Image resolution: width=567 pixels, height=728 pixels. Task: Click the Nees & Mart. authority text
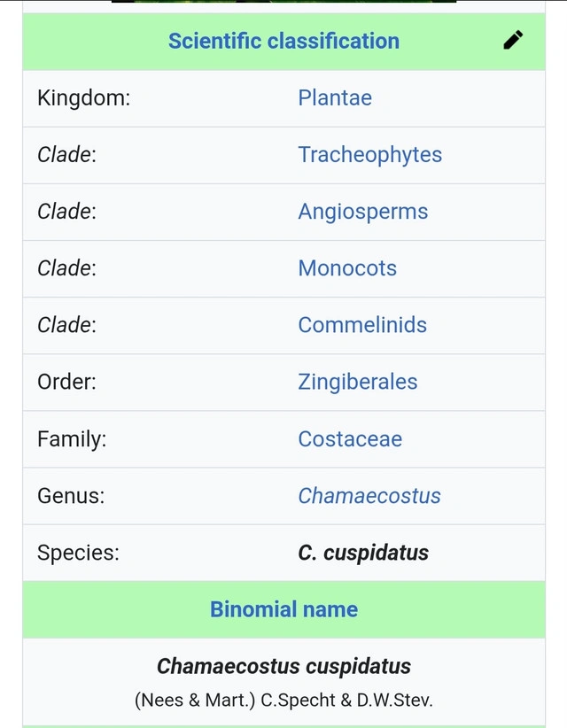click(x=195, y=700)
